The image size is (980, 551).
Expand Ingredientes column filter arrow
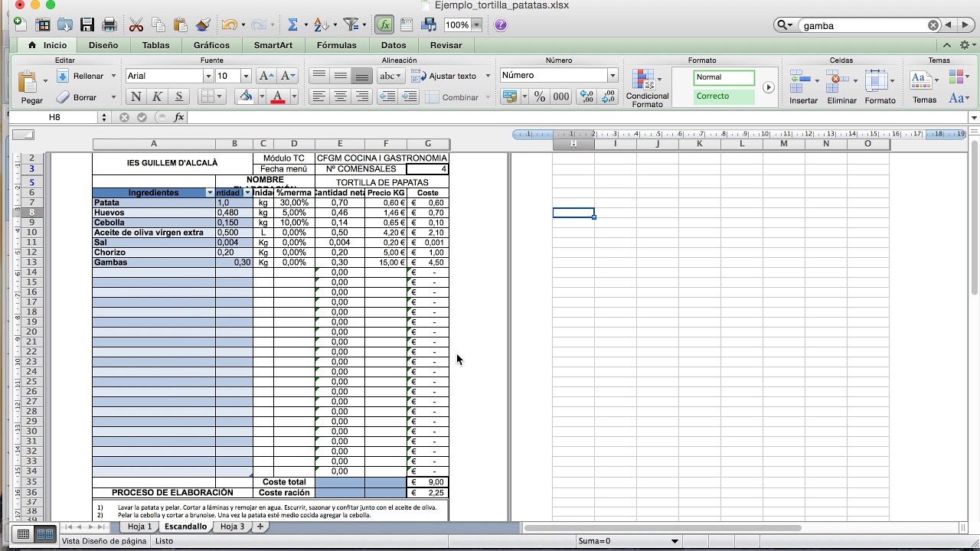point(210,193)
